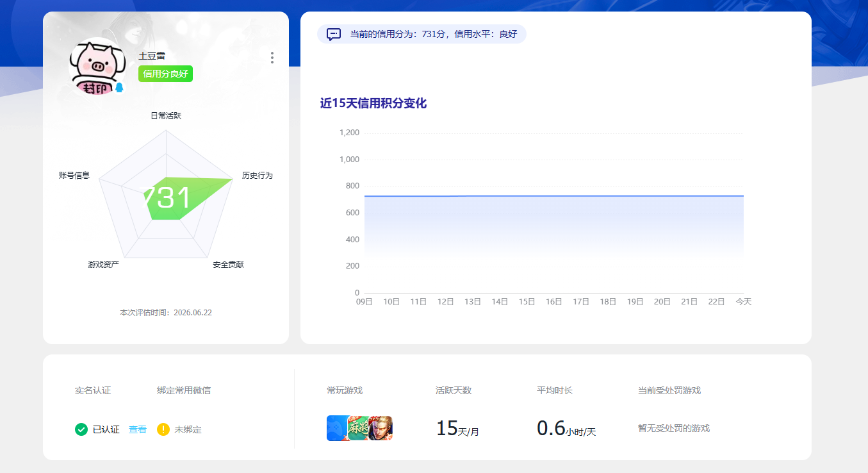868x473 pixels.
Task: Click the 未绑定 status text
Action: [x=188, y=429]
